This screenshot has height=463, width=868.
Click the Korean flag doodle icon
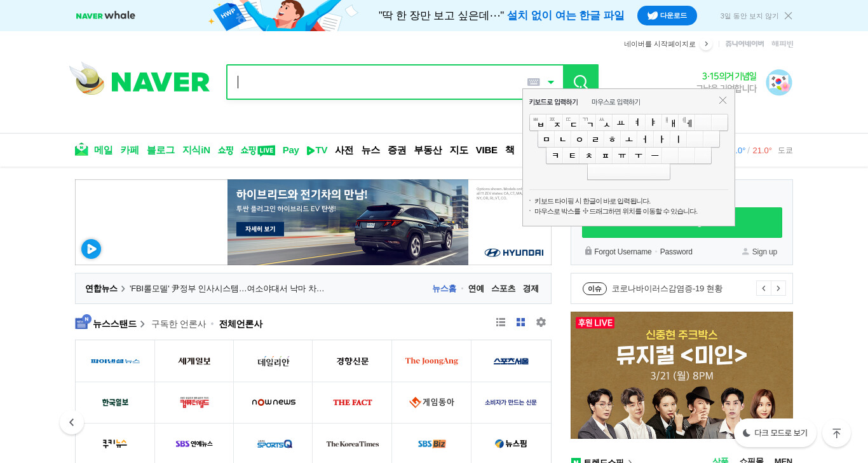tap(778, 83)
